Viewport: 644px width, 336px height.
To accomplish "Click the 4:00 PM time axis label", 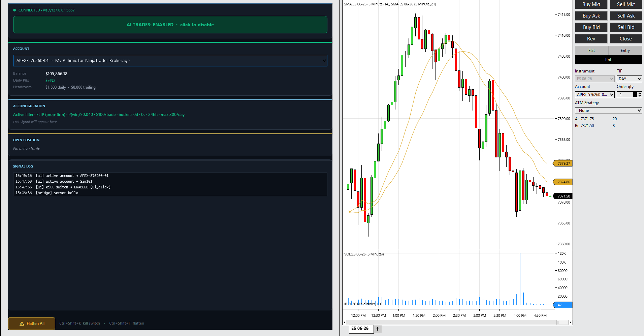I will coord(520,316).
